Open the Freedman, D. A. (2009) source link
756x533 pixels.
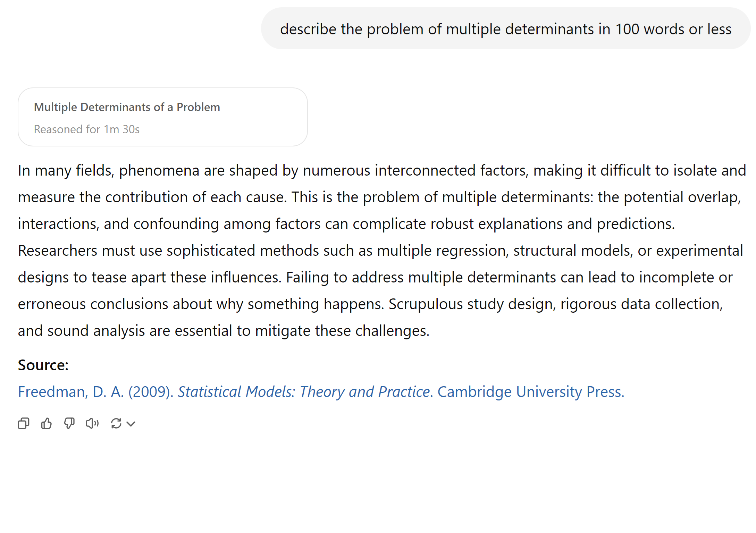[x=96, y=392]
